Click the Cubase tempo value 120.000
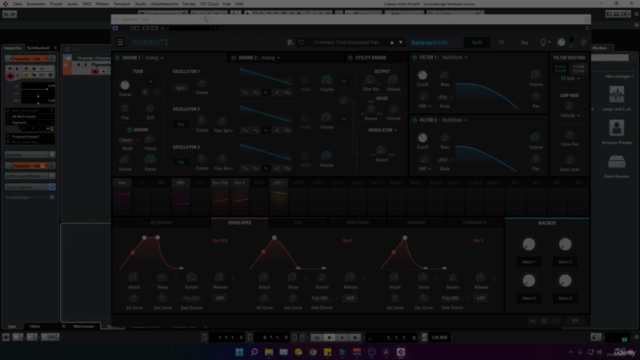This screenshot has width=640, height=360. point(439,338)
